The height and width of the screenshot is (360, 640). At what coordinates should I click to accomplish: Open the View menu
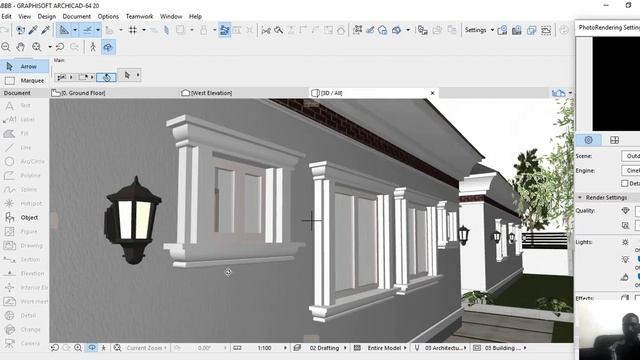[x=24, y=16]
